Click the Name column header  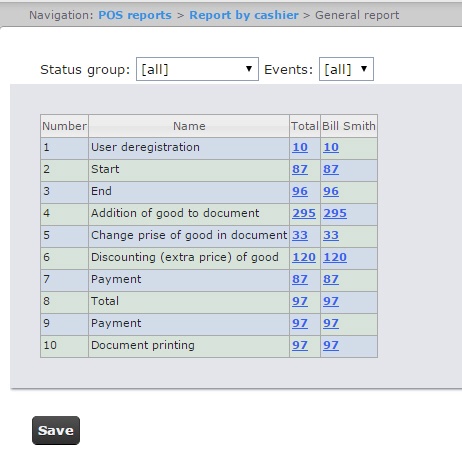(x=189, y=126)
